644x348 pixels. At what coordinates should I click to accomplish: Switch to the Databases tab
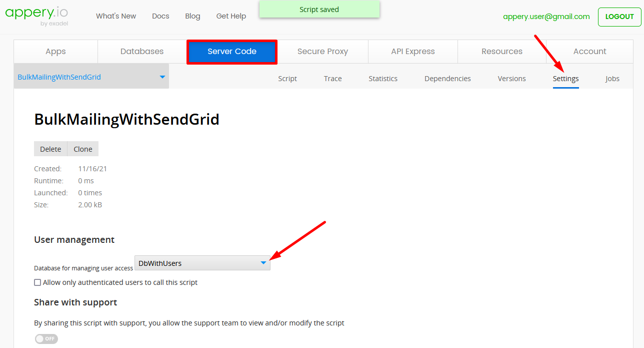142,52
